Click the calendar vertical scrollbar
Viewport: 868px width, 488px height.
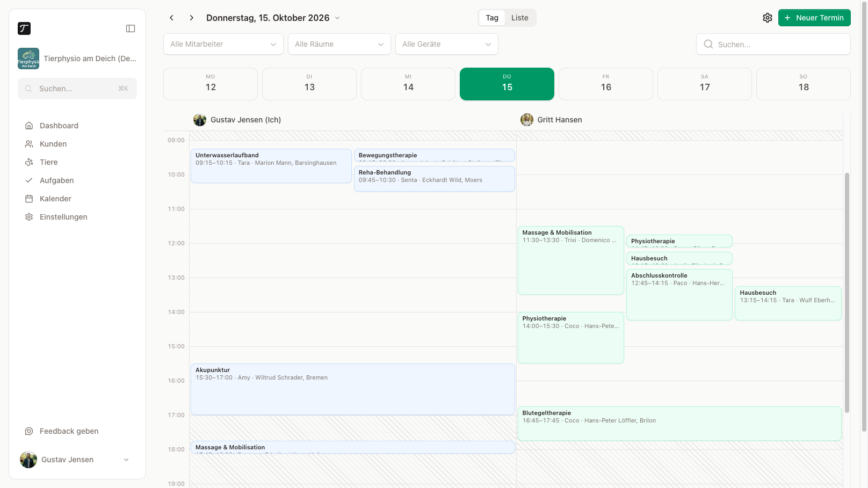[847, 293]
